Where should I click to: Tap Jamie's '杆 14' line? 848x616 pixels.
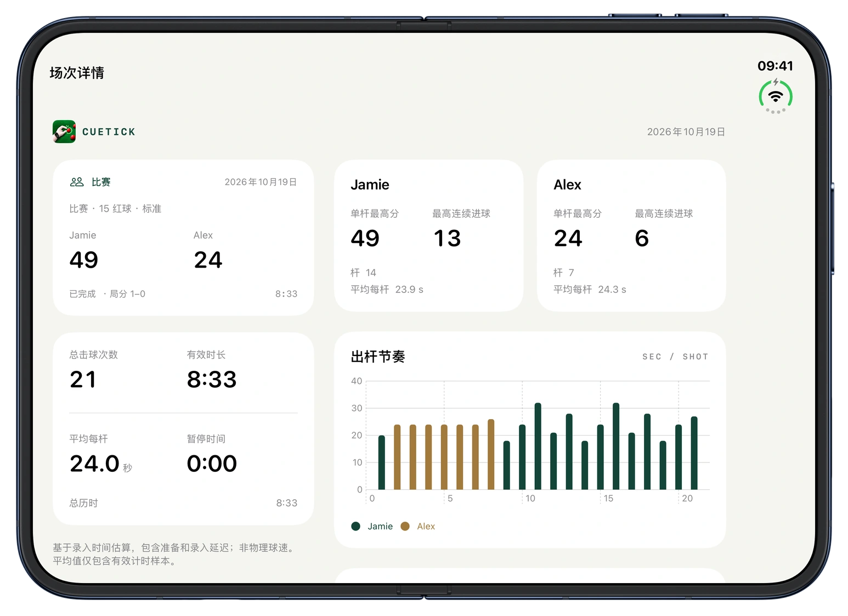point(364,273)
